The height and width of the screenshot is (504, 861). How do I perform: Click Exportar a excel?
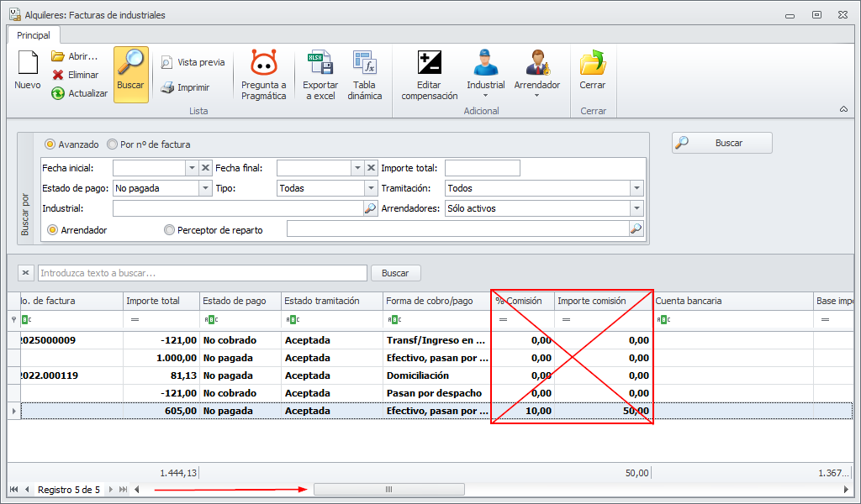click(x=320, y=75)
